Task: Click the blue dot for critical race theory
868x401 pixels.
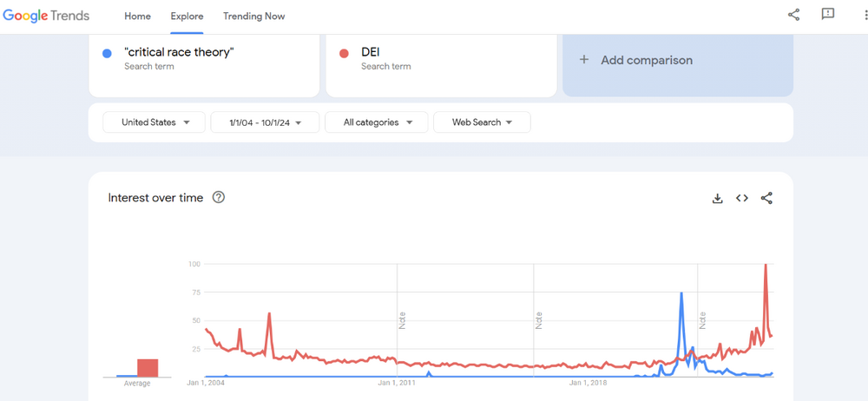Action: tap(107, 53)
